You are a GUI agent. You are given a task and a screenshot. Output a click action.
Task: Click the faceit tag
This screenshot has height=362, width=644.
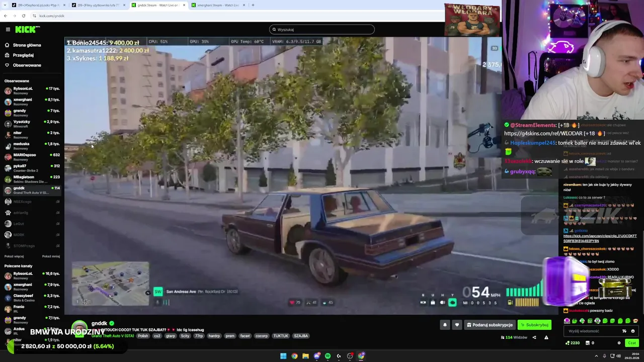tap(245, 336)
